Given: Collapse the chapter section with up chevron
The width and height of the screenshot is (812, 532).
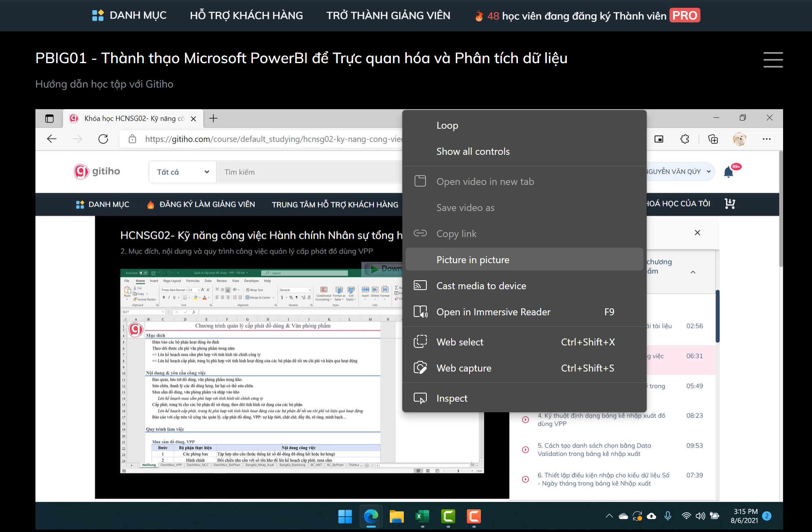Looking at the screenshot, I should point(693,272).
